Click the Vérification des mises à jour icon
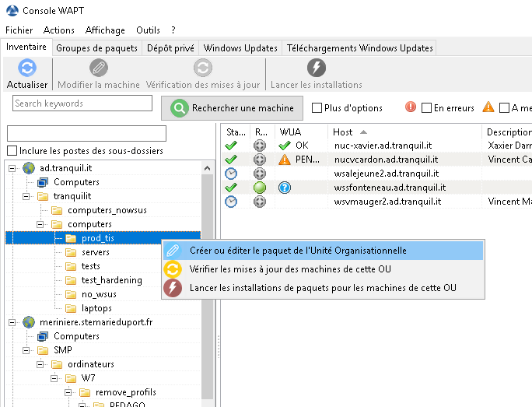 coord(203,68)
